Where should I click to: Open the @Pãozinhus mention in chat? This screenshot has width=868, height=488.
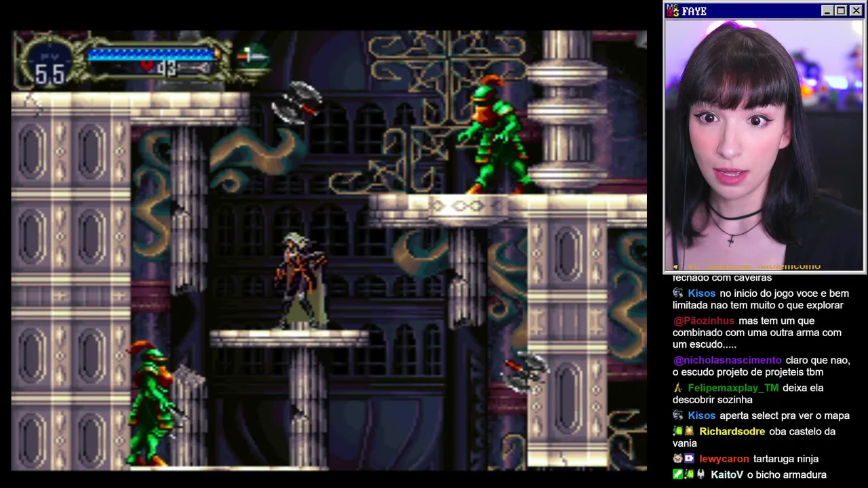(x=703, y=321)
